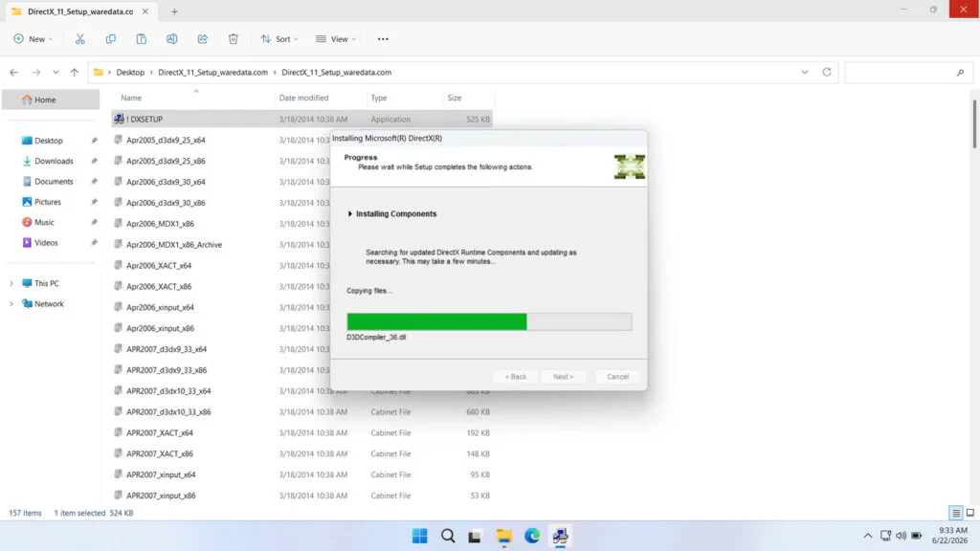Sort by the Type column header
Screen dimensions: 980x551
coord(379,99)
